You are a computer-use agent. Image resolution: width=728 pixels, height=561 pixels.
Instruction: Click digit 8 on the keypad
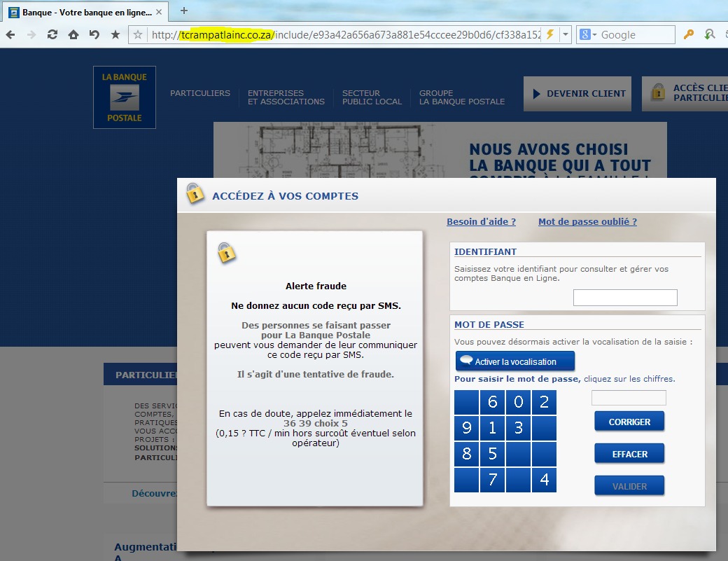467,454
